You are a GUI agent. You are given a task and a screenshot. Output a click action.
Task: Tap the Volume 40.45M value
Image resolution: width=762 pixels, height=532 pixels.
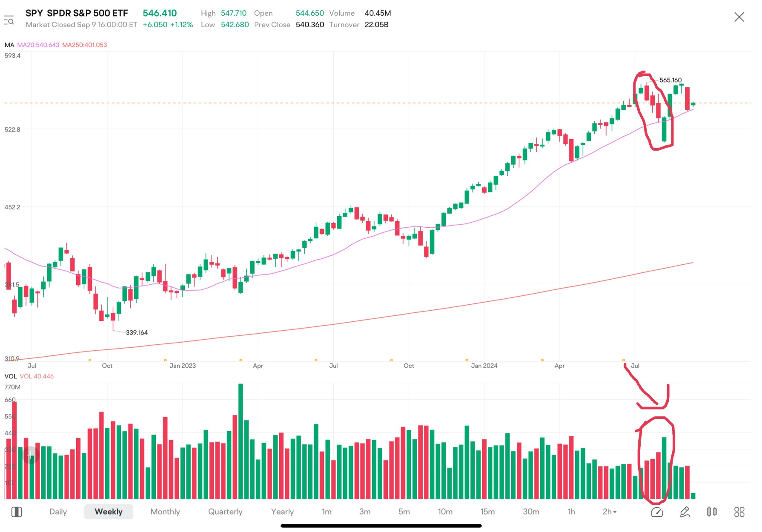click(378, 13)
